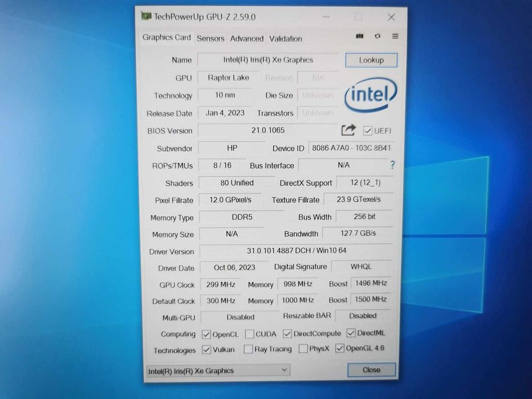Click the Driver Version value 31.0.101.4887 DCH

click(x=296, y=251)
